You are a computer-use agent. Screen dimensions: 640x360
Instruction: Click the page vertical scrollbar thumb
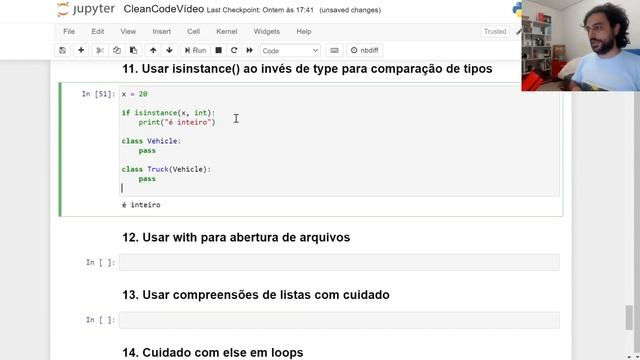coord(629,317)
